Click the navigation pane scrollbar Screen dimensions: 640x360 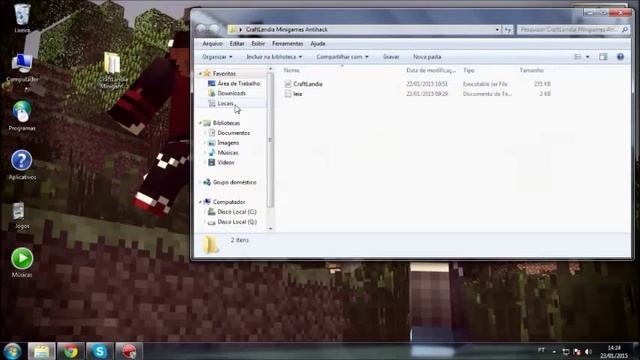click(x=270, y=139)
